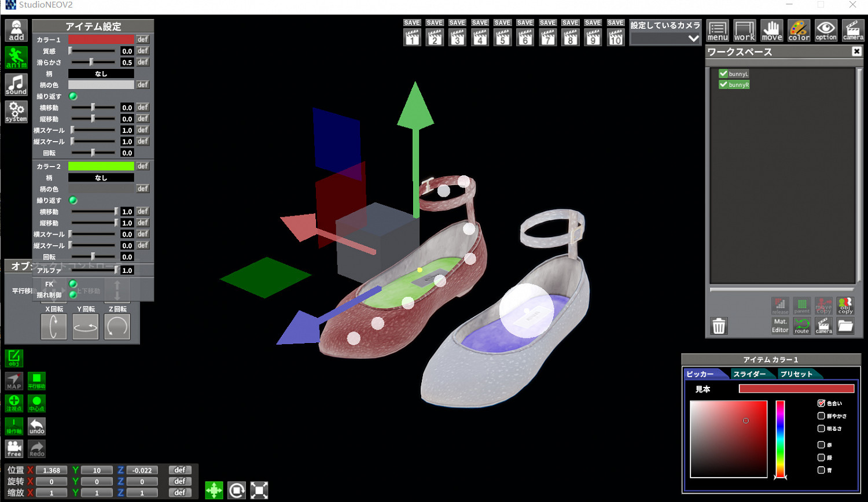Open the Mat. Editor button

pos(780,326)
